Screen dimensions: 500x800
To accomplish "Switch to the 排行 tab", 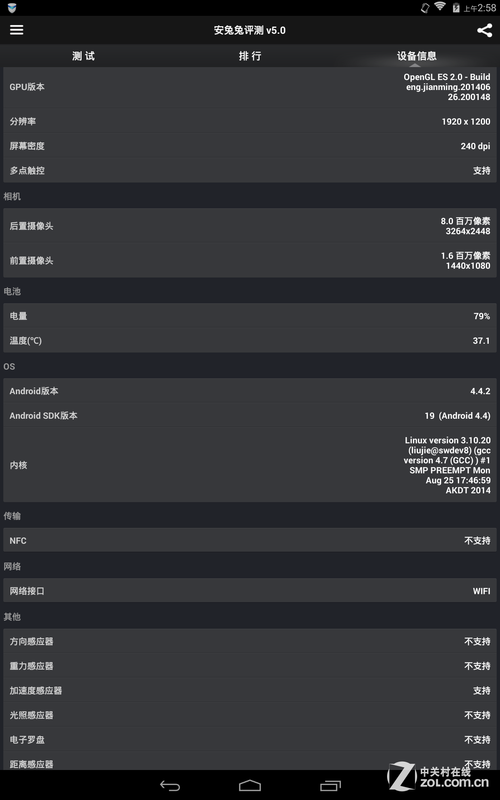I will click(x=250, y=56).
